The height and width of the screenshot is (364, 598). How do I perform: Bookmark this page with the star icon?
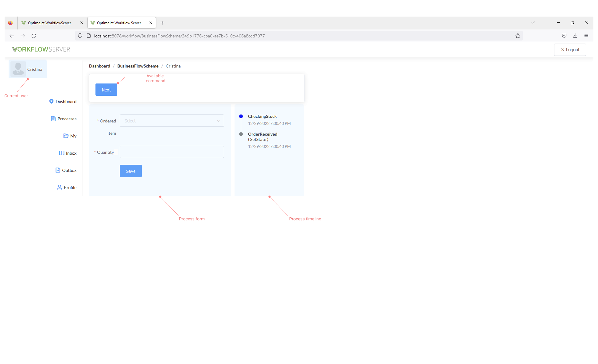click(x=518, y=36)
